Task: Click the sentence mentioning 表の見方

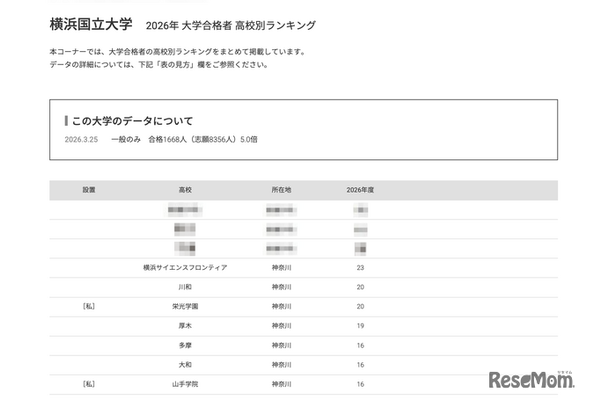Action: (159, 65)
